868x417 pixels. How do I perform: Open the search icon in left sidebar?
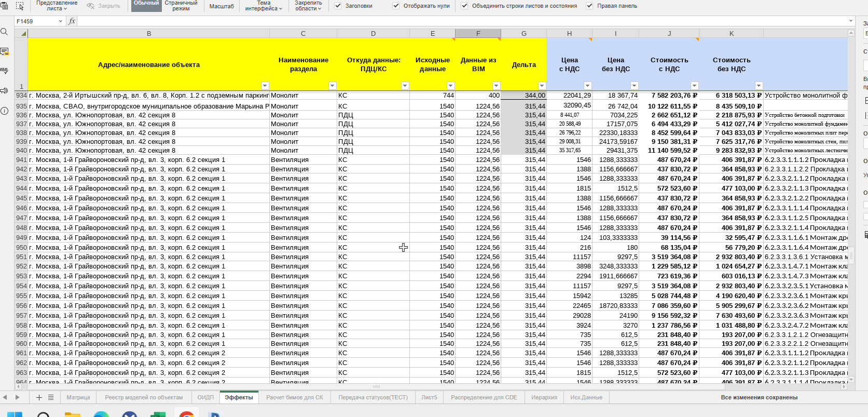tap(5, 32)
